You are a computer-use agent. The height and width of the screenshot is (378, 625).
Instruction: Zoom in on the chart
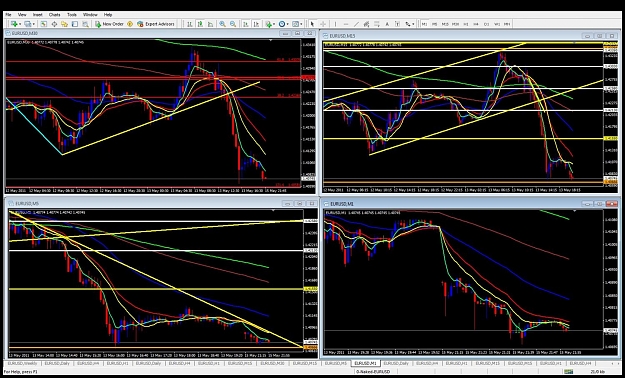(222, 24)
